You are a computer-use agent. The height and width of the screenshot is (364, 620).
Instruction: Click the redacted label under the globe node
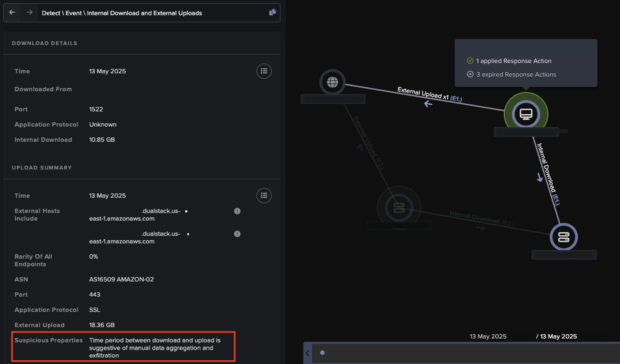pyautogui.click(x=333, y=99)
